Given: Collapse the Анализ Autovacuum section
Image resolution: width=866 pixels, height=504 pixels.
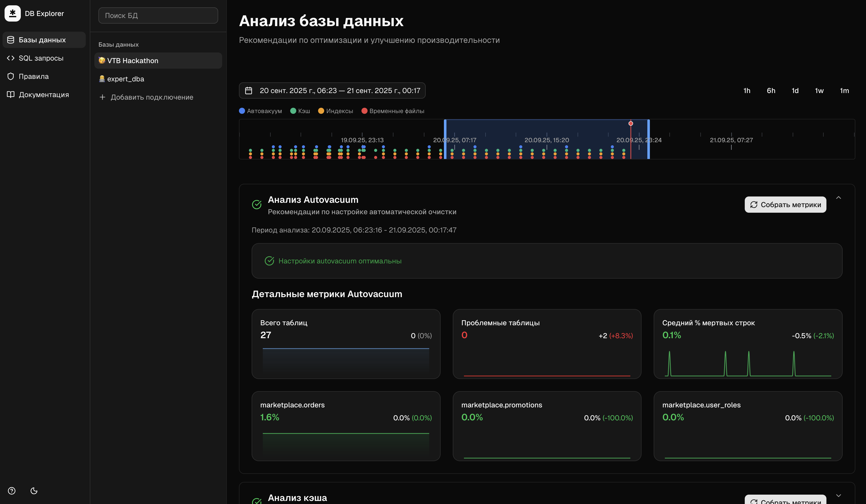Looking at the screenshot, I should 839,197.
